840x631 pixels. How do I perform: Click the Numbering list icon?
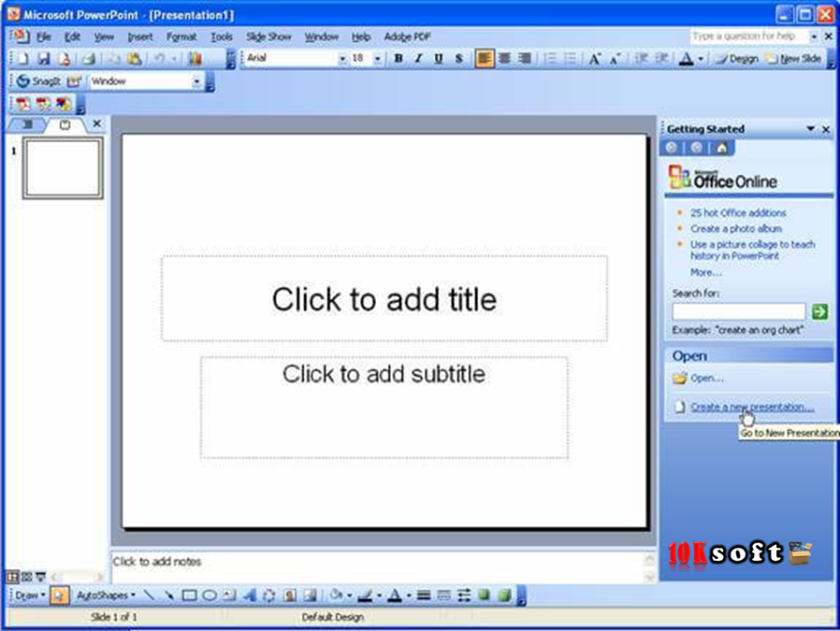pos(550,58)
